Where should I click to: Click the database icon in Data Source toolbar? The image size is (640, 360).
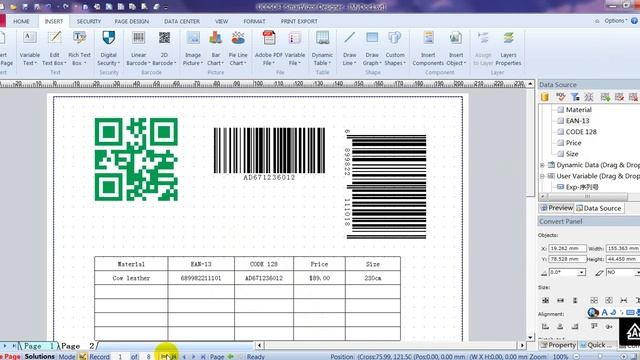(x=544, y=97)
